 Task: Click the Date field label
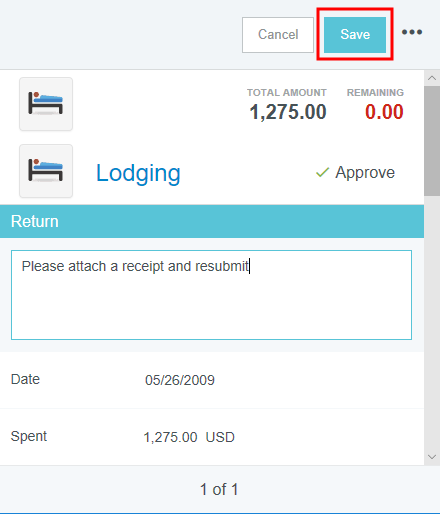point(25,379)
